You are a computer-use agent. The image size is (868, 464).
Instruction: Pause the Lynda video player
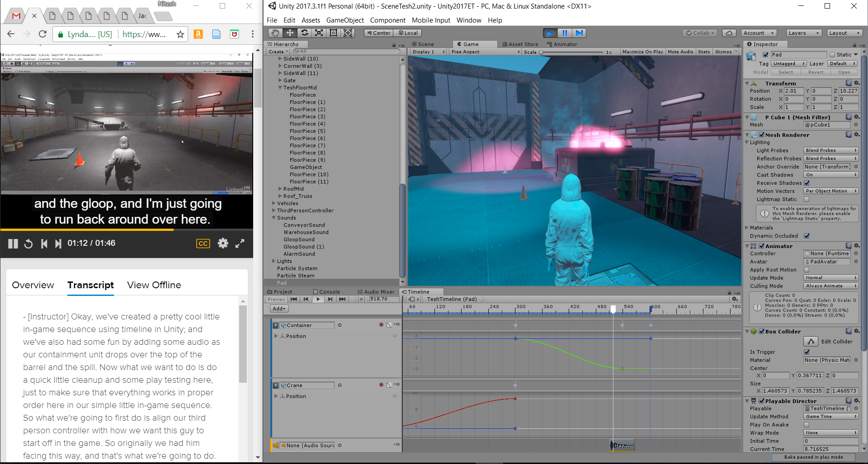[13, 244]
